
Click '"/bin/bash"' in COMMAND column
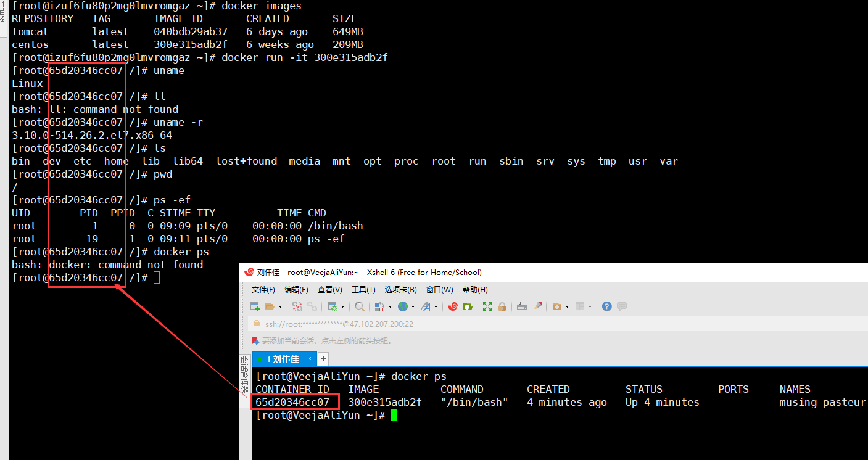point(474,403)
